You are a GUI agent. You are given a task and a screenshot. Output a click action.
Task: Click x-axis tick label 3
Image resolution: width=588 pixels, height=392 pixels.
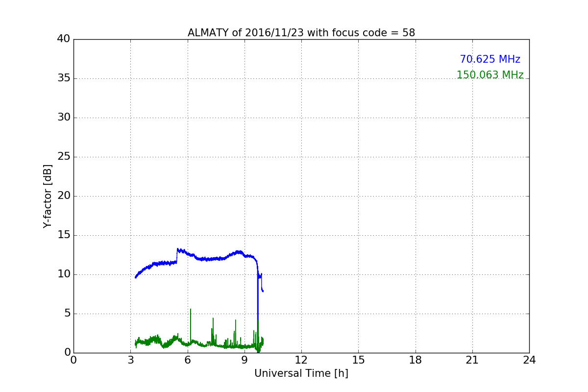click(x=130, y=360)
